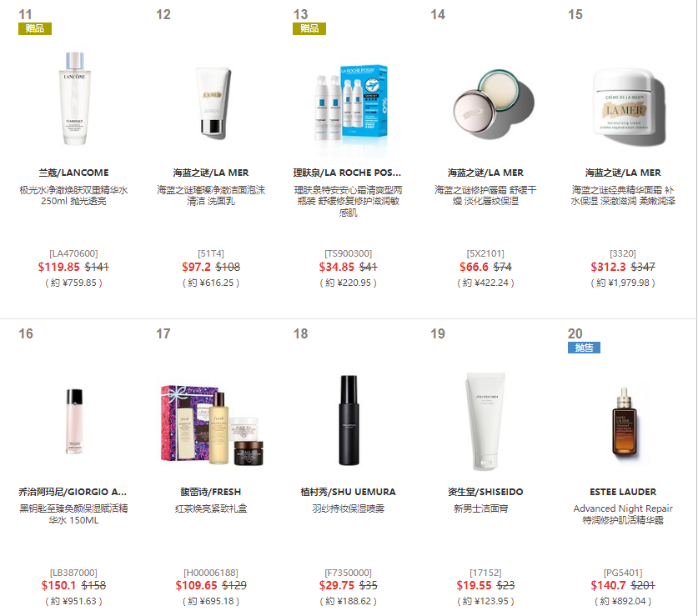Viewport: 698px width, 616px height.
Task: Open the 红茶焕亮紧致礼盒 product description
Action: pos(211,508)
